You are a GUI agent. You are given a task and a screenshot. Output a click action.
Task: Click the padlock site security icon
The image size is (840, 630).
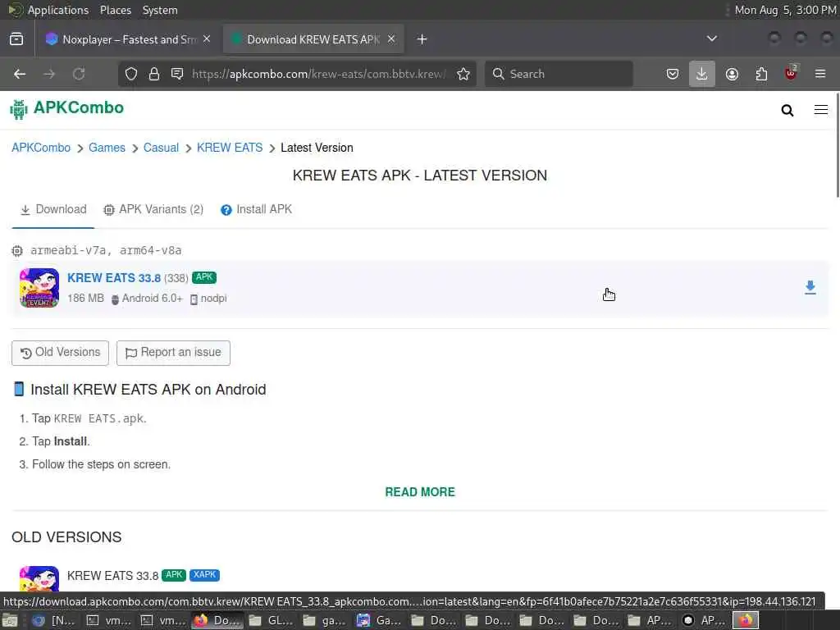(154, 74)
